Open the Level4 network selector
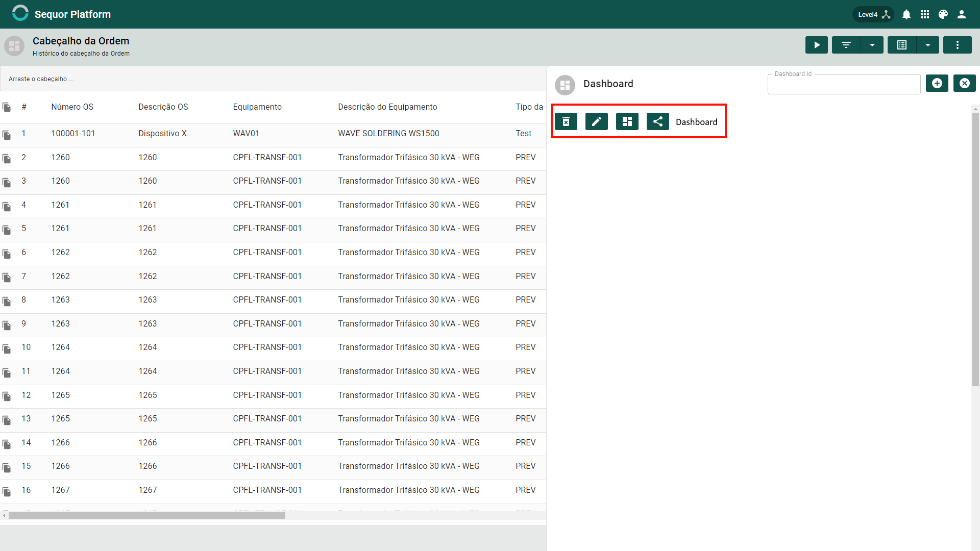This screenshot has width=980, height=551. coord(873,14)
